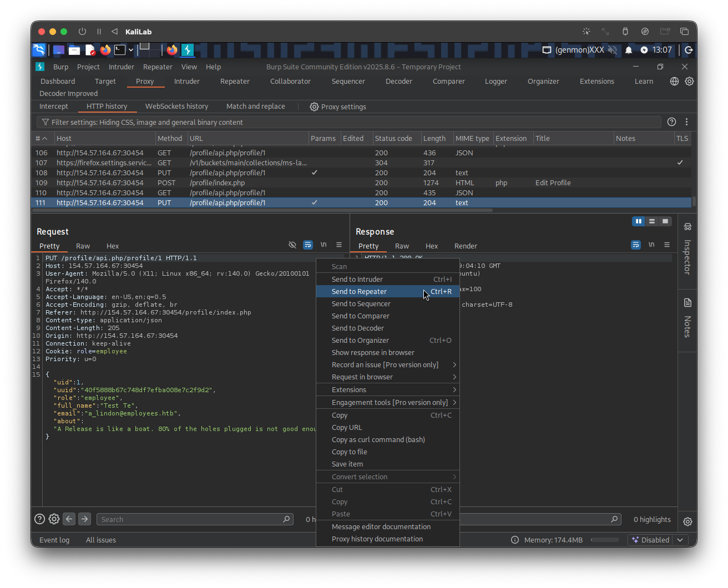
Task: Open the Render tab in Response panel
Action: (x=466, y=246)
